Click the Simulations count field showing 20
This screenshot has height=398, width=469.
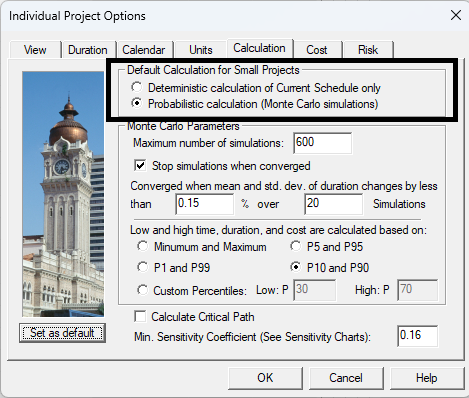pyautogui.click(x=333, y=204)
